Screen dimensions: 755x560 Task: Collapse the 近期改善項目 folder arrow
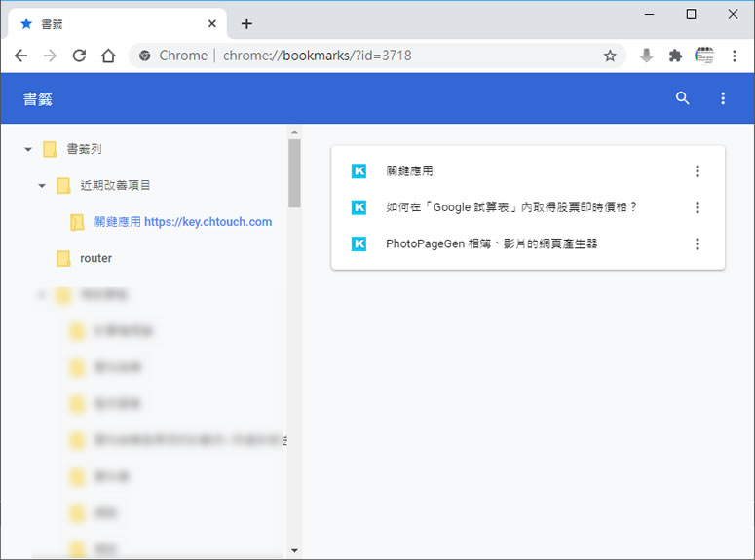[x=42, y=185]
